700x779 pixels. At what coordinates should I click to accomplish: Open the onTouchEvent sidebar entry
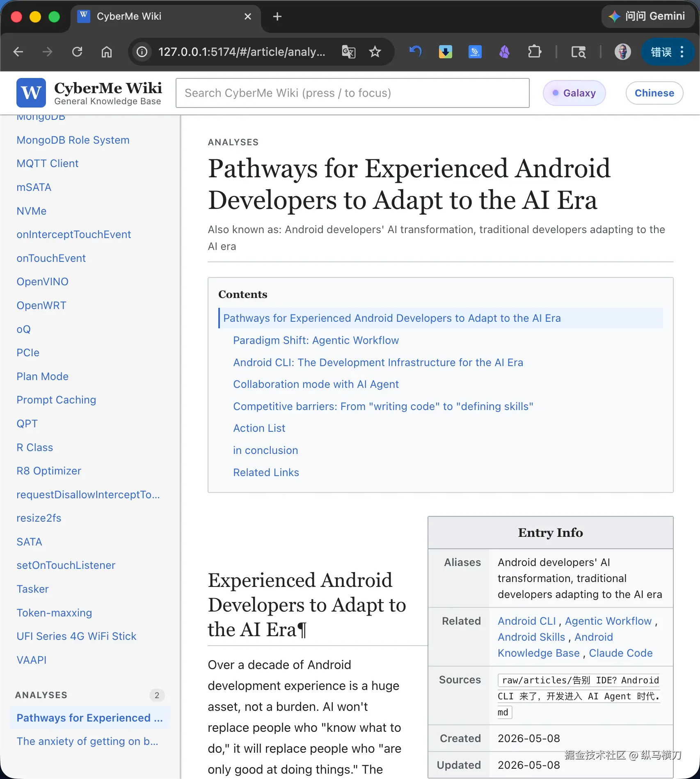(x=51, y=258)
